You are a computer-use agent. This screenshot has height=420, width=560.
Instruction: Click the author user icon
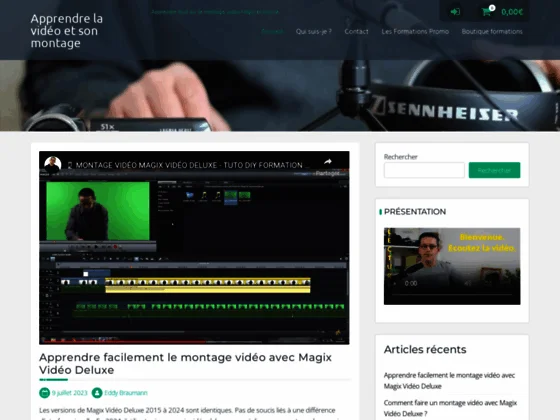coord(97,393)
